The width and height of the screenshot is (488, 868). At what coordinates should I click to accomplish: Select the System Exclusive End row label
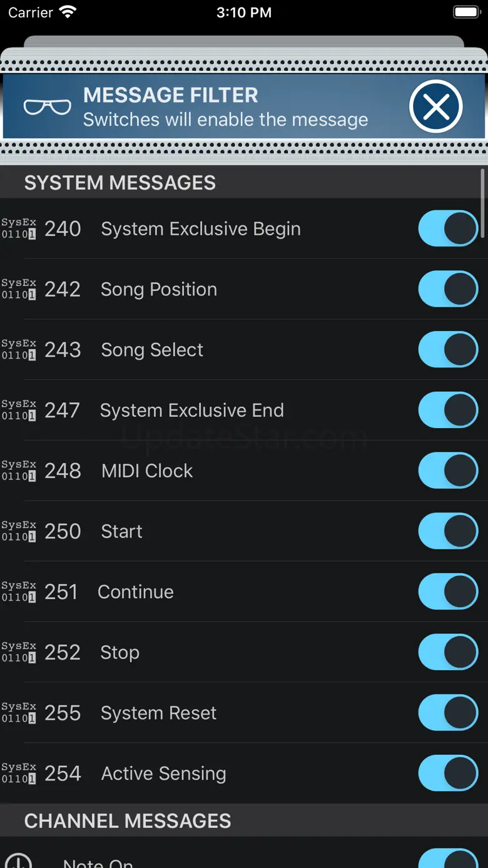click(x=191, y=411)
